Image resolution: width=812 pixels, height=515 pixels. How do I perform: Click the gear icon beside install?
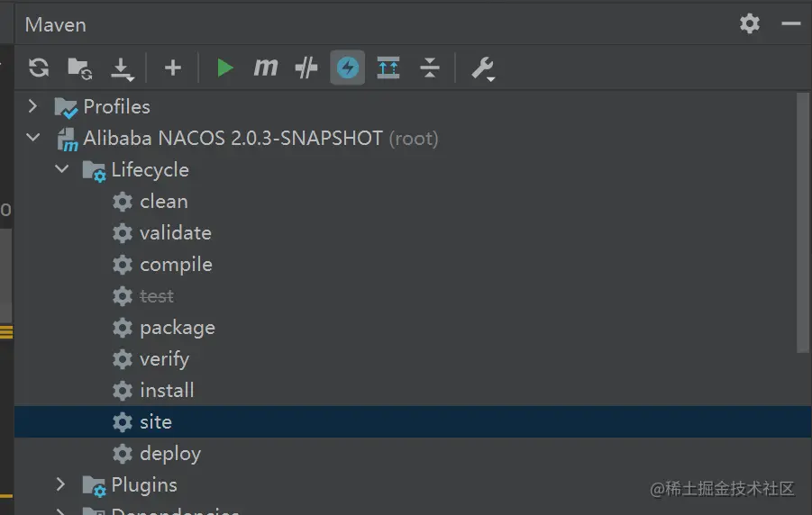pos(123,391)
